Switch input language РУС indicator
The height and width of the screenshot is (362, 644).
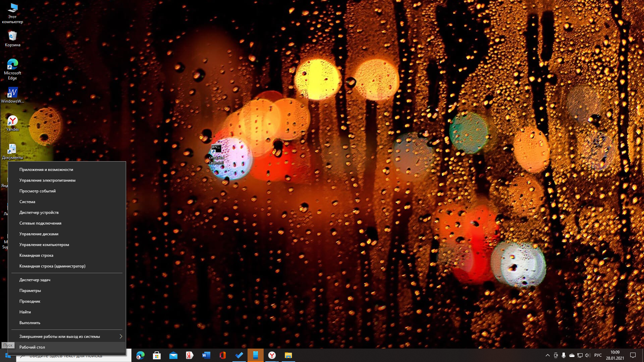point(598,355)
